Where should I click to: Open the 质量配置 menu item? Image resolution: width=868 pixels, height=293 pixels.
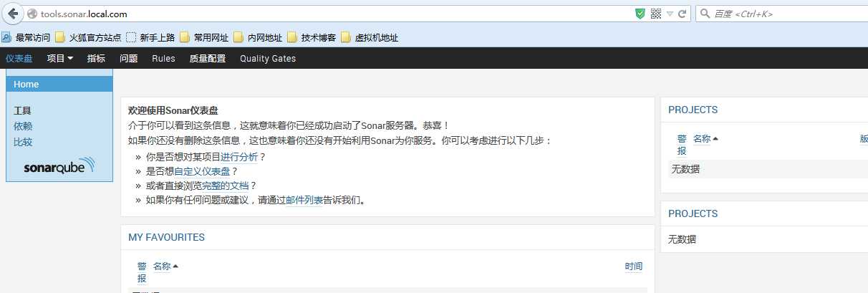208,59
